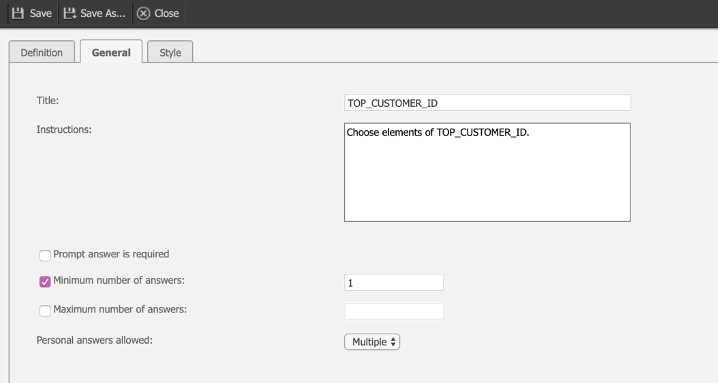Click the Save button label
The image size is (718, 383).
[x=41, y=13]
